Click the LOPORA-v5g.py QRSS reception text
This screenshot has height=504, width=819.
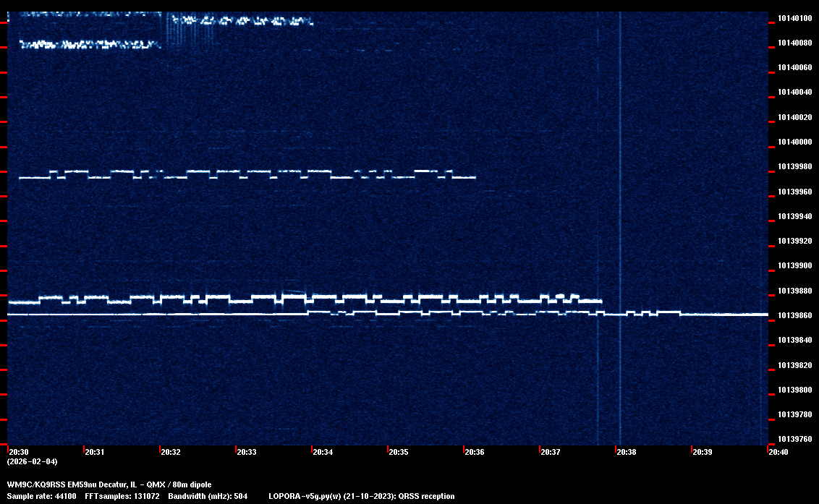(x=361, y=496)
